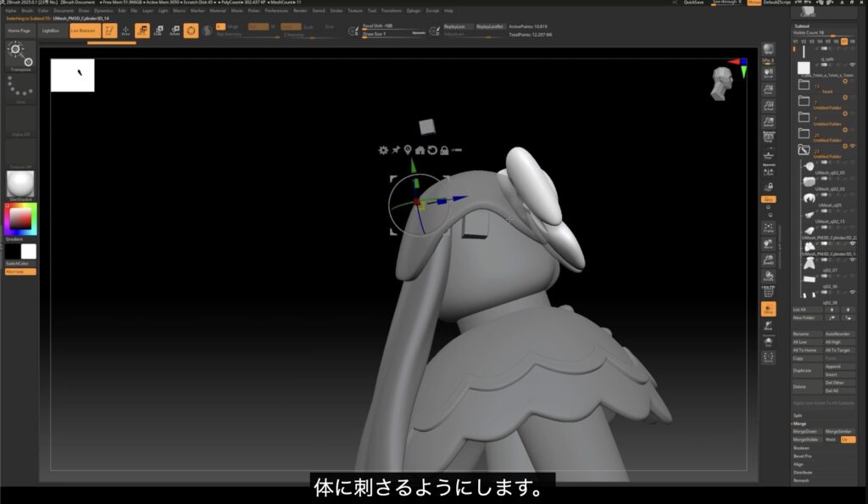The image size is (868, 504).
Task: Open the current brush thumbnail in left shelf
Action: click(x=20, y=57)
